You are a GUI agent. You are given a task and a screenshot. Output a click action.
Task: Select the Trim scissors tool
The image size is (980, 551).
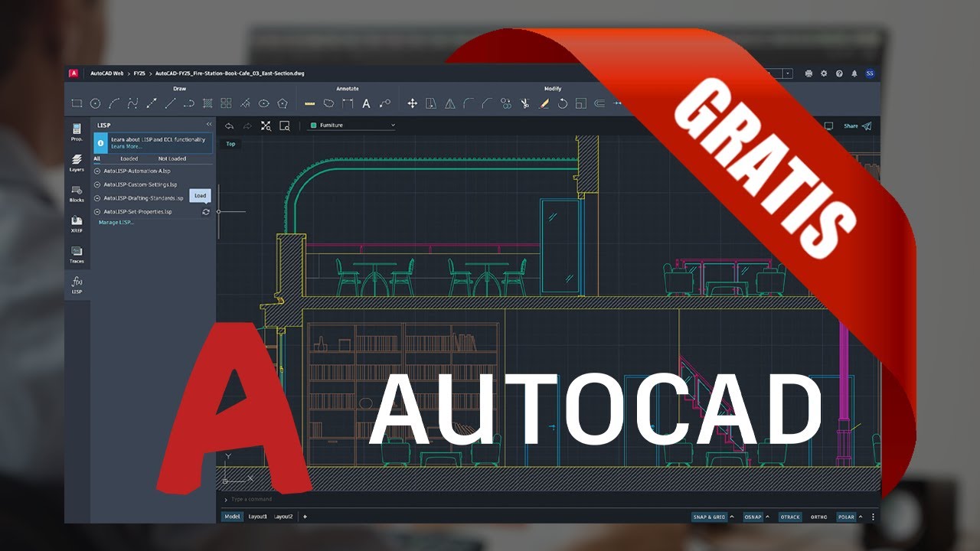[x=524, y=103]
